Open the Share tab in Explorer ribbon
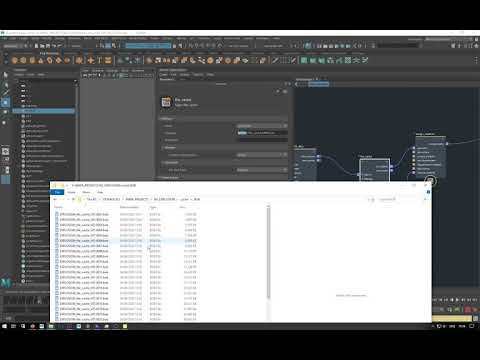This screenshot has width=480, height=360. coord(86,192)
